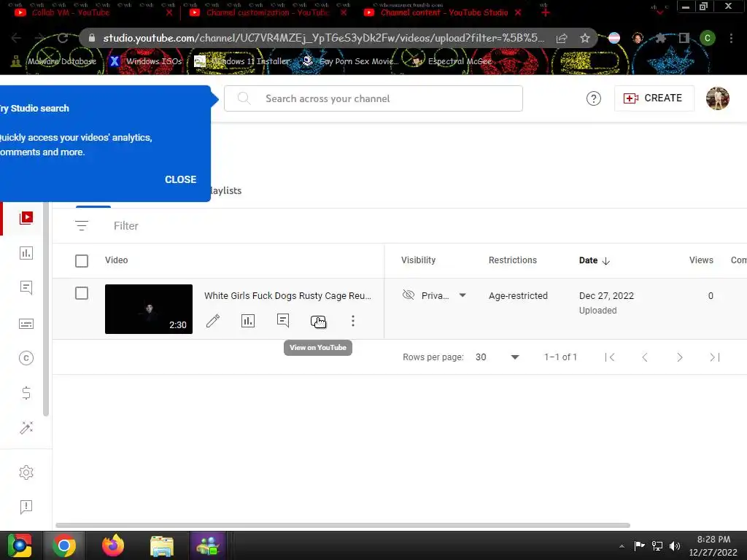Open the Espectral McGee bookmark
The width and height of the screenshot is (747, 560).
452,61
